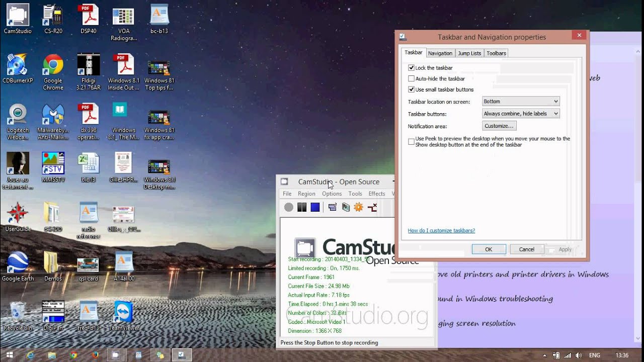Screen dimensions: 644x362
Task: Click the 13:36 clock in the taskbar
Action: click(622, 355)
